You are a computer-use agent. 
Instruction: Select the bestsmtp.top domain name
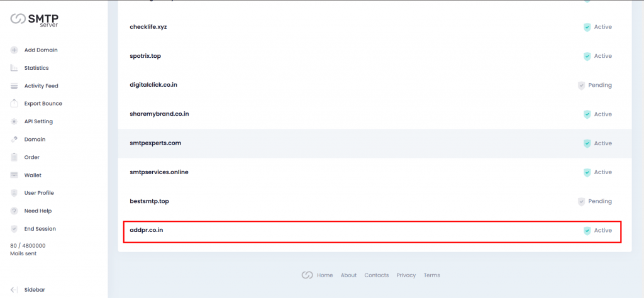150,201
